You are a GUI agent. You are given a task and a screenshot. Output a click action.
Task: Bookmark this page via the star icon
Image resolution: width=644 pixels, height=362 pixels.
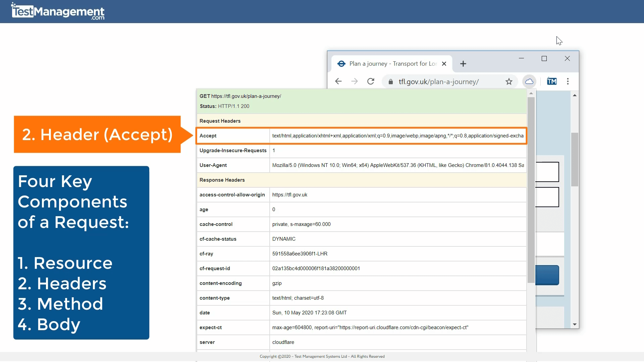(x=509, y=81)
